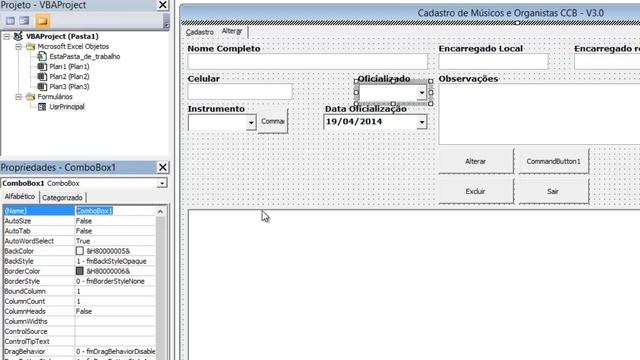
Task: Open the Data Oficialização date dropdown
Action: 422,122
